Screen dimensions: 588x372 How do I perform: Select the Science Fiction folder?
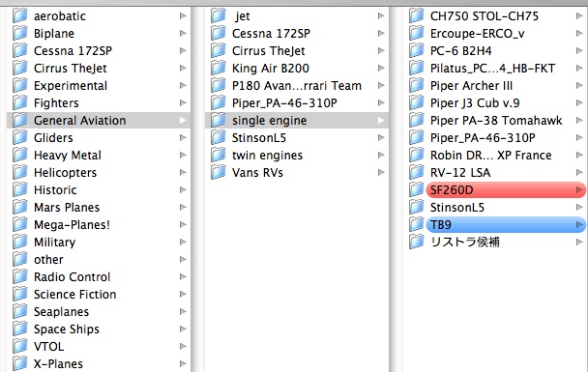click(99, 294)
